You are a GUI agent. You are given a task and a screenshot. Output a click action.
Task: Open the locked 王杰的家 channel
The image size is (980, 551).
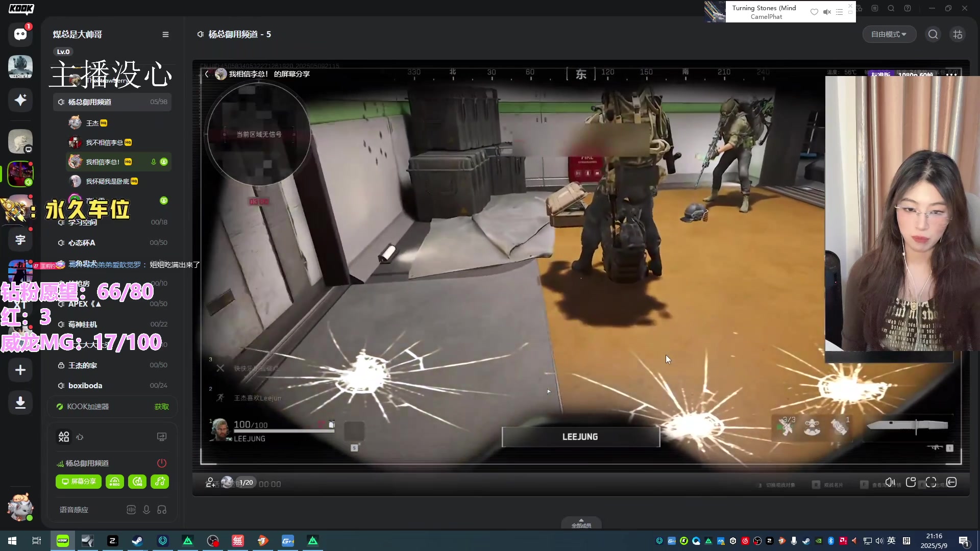[x=112, y=365]
